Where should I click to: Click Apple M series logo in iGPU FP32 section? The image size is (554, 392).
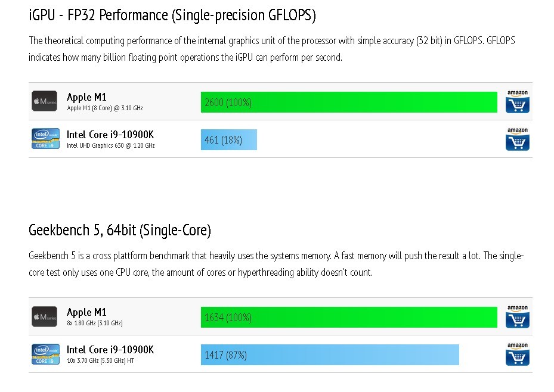tap(45, 101)
